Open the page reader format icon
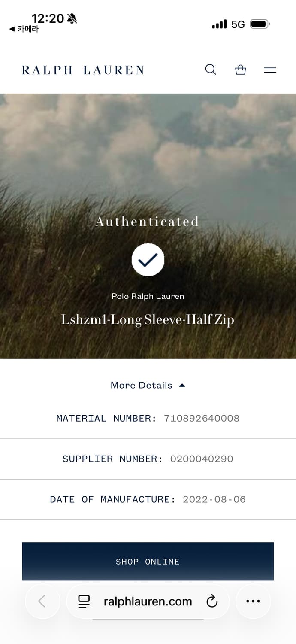Viewport: 296px width, 644px height. pos(84,601)
